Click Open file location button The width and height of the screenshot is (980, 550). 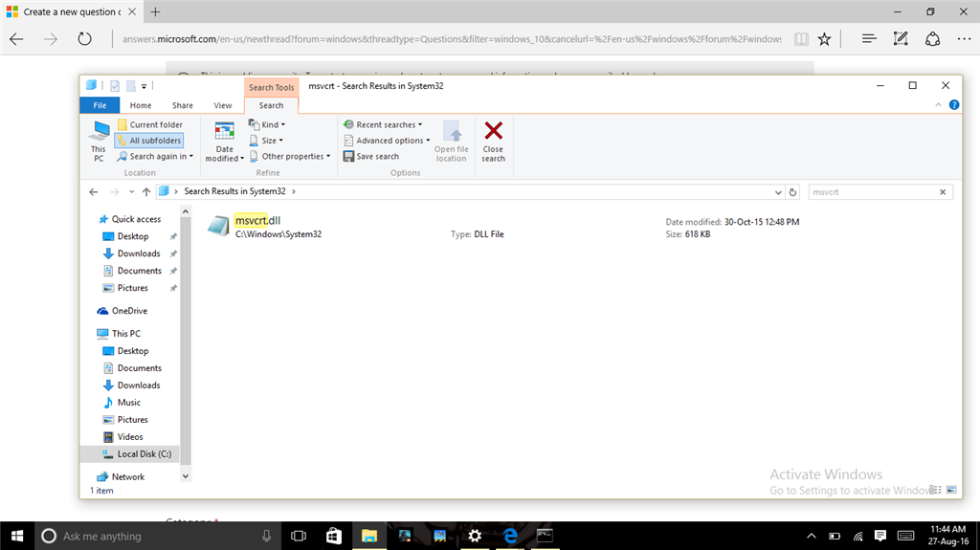pos(452,142)
